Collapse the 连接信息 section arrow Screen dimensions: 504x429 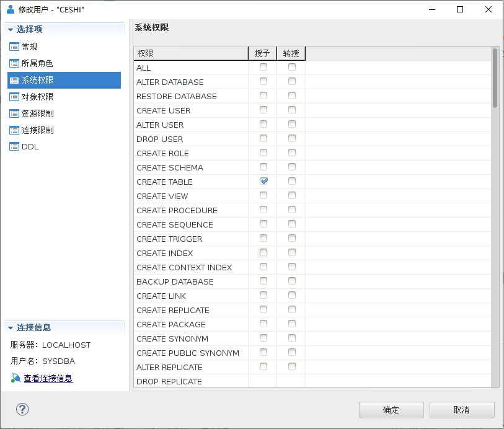pyautogui.click(x=11, y=328)
